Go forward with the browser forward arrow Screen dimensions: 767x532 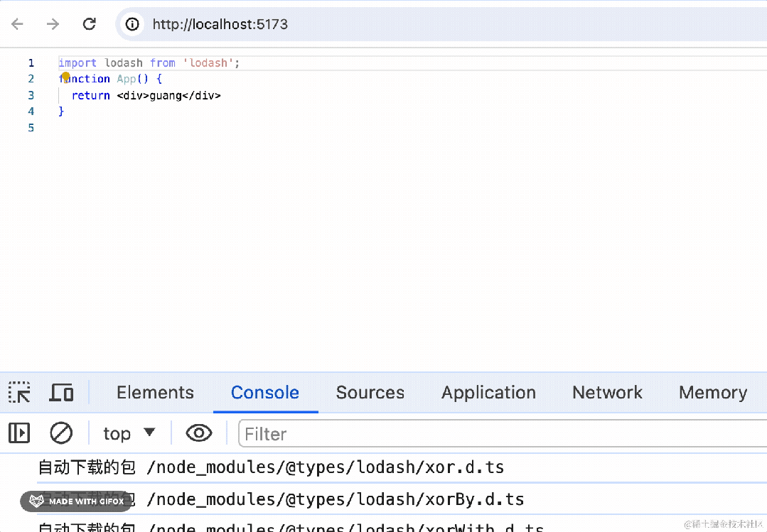pyautogui.click(x=53, y=24)
